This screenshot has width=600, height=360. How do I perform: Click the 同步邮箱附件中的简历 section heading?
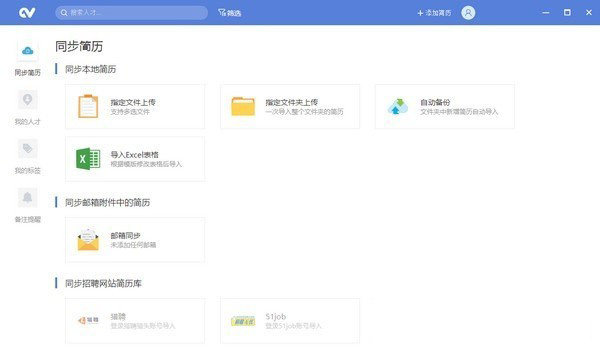(108, 202)
